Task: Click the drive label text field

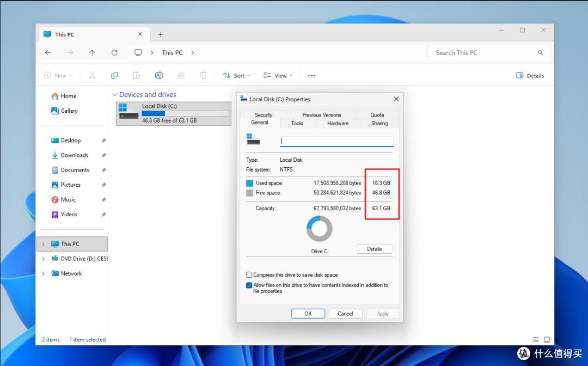Action: (336, 141)
